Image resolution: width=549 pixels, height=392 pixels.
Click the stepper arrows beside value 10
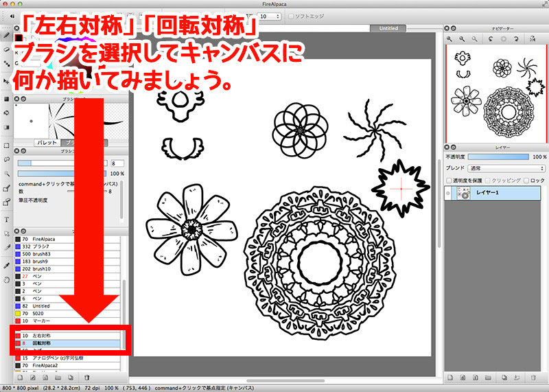[x=278, y=16]
